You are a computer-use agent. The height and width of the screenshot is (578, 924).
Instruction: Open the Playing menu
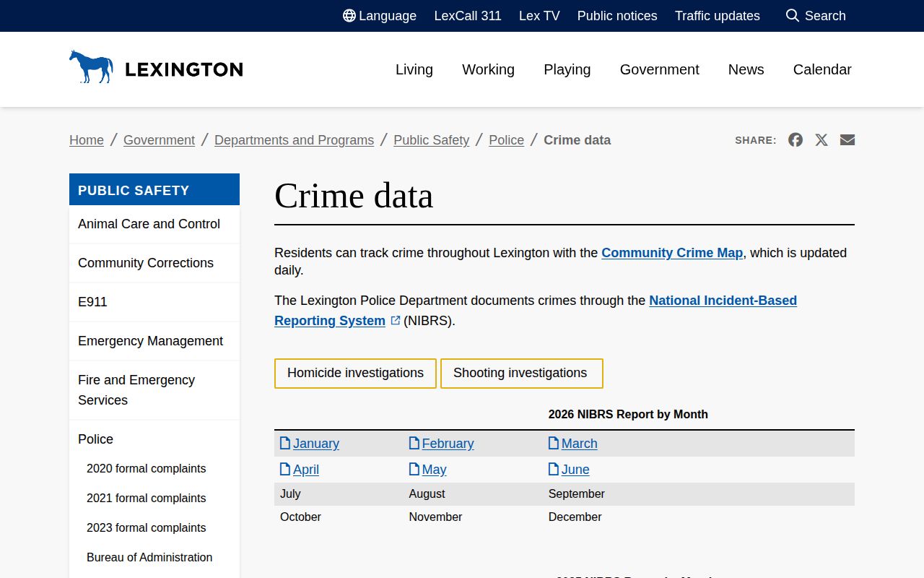[x=567, y=69]
